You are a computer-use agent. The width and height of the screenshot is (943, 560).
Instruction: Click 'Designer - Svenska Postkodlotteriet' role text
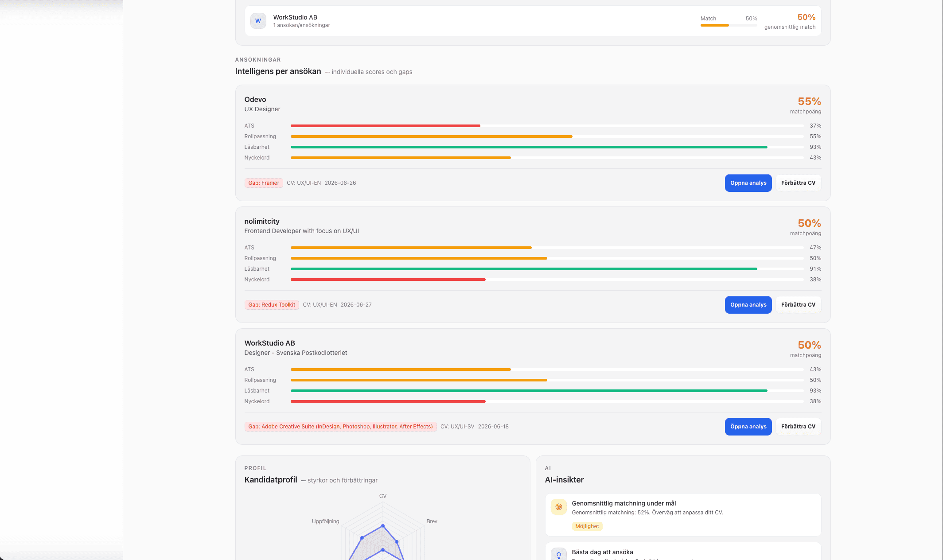[296, 353]
